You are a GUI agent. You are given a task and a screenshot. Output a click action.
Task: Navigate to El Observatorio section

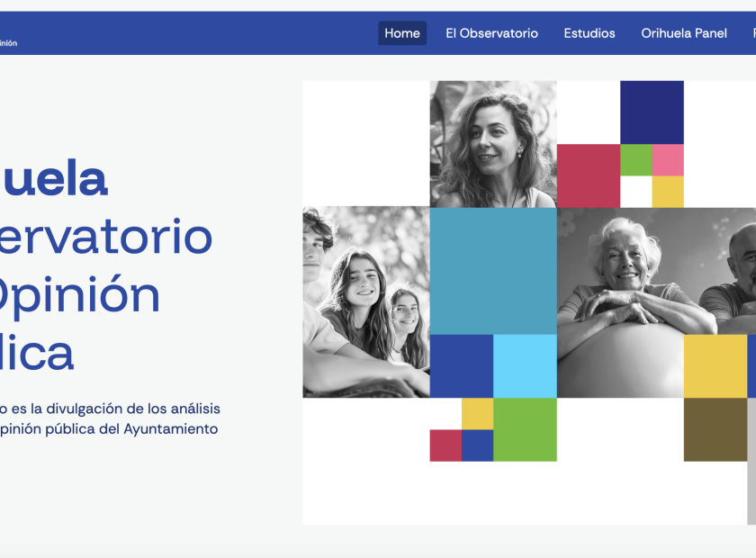490,33
